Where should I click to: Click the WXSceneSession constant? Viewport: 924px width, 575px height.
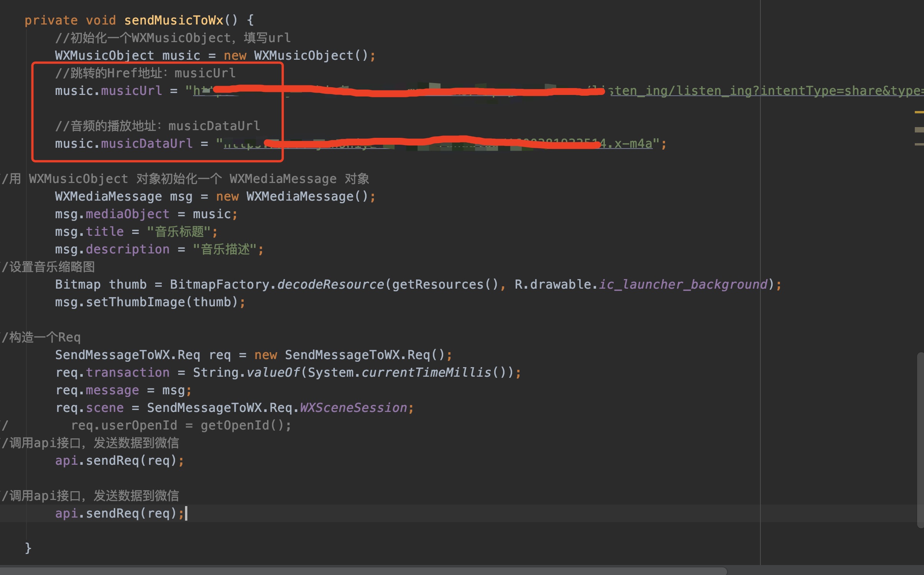tap(353, 408)
